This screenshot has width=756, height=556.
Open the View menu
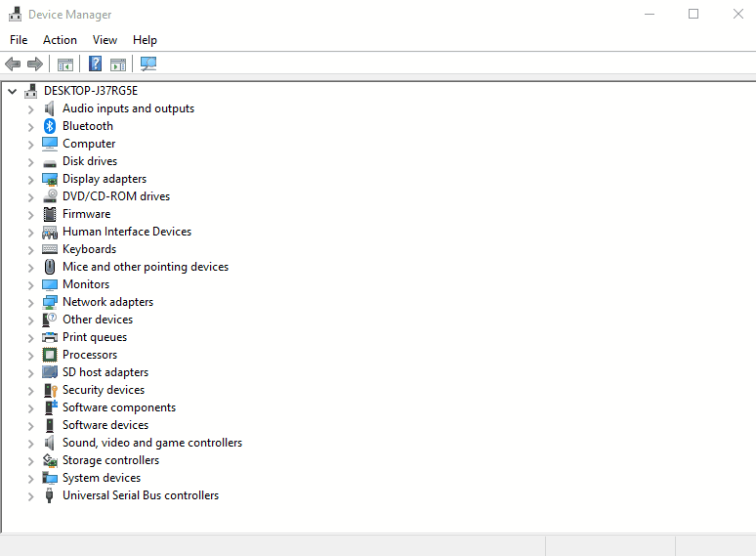(105, 40)
